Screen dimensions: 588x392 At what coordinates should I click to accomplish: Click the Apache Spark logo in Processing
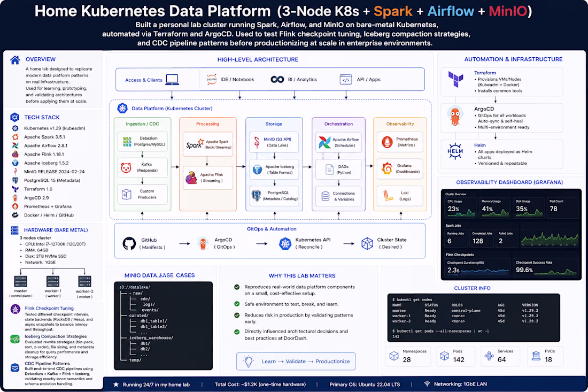pyautogui.click(x=195, y=144)
